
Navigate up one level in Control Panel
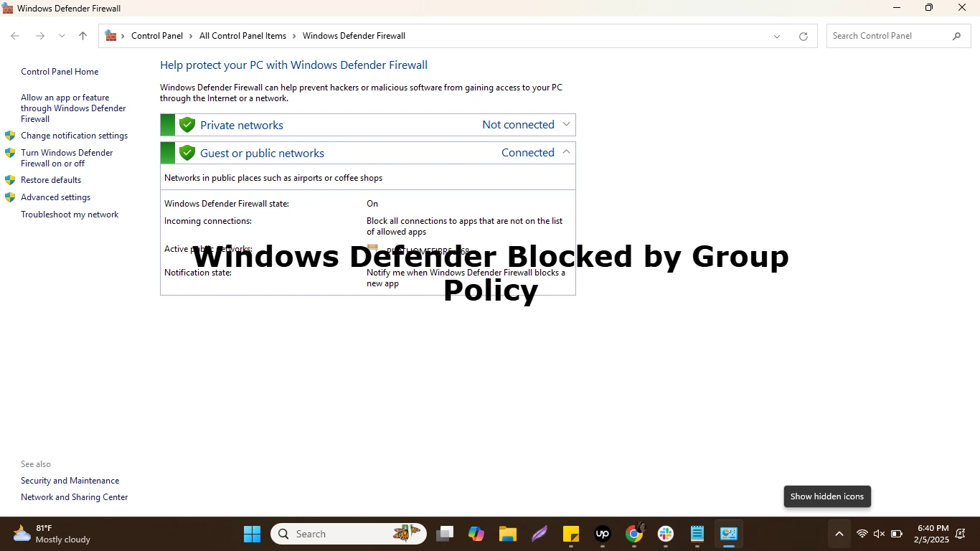click(83, 36)
